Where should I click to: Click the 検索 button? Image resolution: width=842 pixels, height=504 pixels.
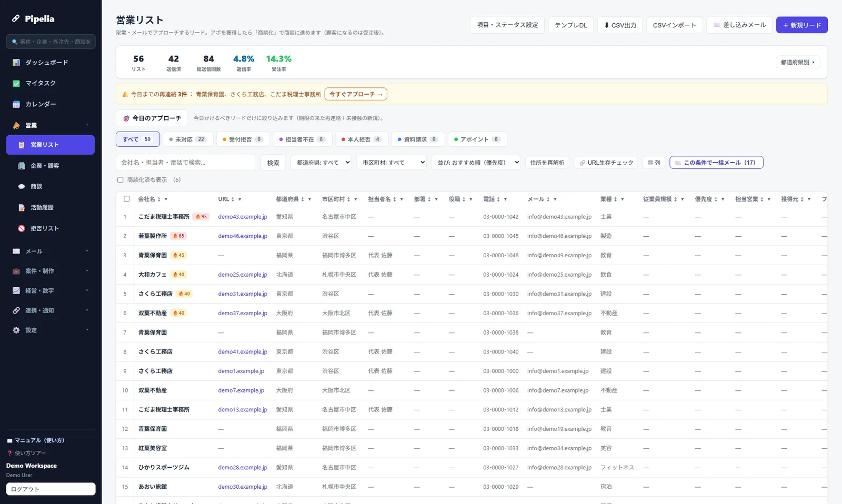coord(273,163)
